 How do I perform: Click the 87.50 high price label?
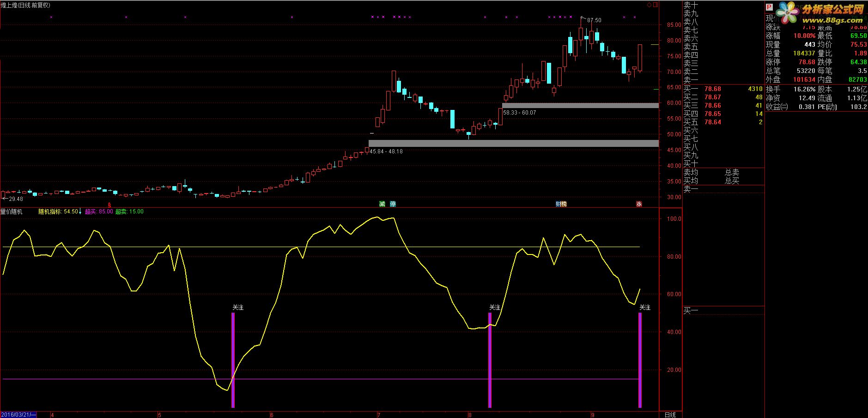(594, 20)
